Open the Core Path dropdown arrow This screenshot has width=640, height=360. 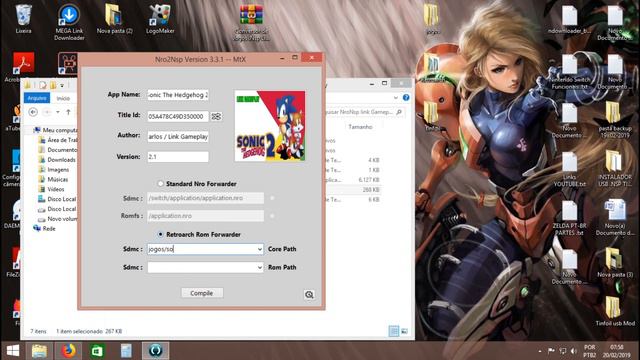(x=260, y=249)
